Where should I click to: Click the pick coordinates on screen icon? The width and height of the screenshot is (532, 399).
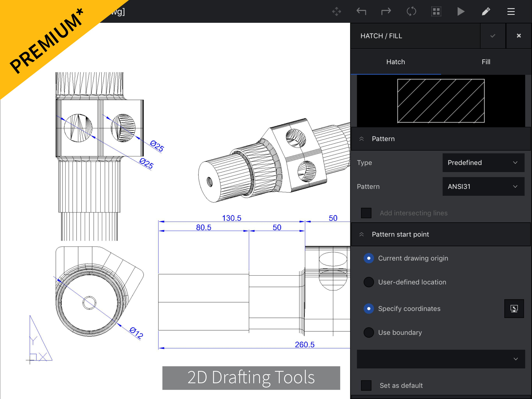(514, 309)
